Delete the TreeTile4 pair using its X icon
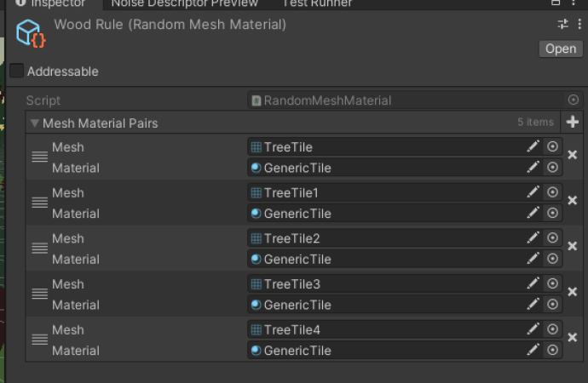 pyautogui.click(x=573, y=338)
